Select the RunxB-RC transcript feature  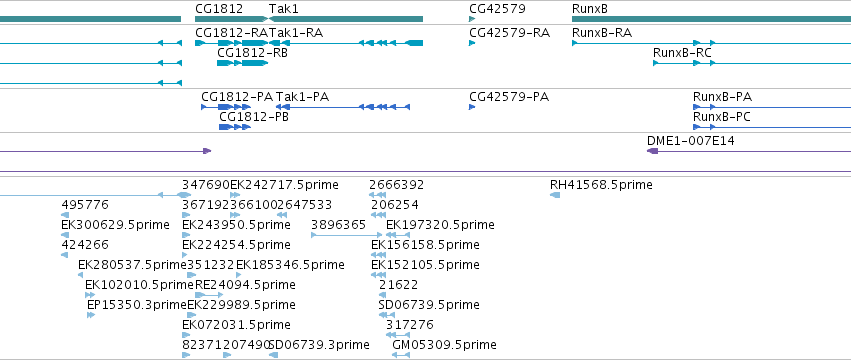tap(752, 63)
